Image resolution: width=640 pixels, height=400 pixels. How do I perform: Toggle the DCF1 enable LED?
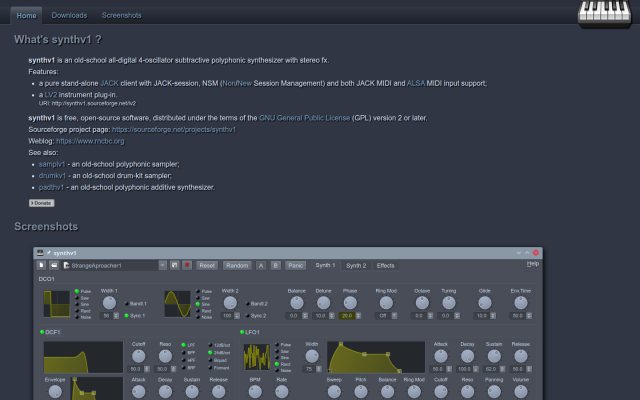pos(42,332)
